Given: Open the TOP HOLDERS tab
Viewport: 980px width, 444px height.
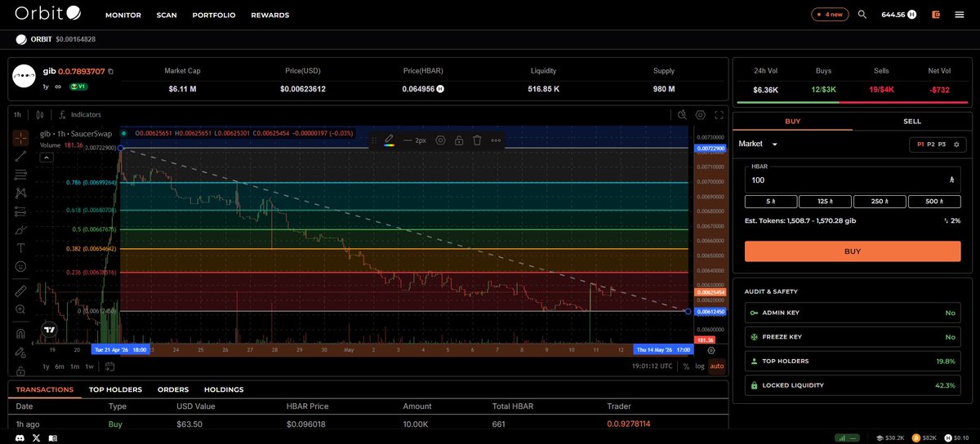Looking at the screenshot, I should point(115,389).
